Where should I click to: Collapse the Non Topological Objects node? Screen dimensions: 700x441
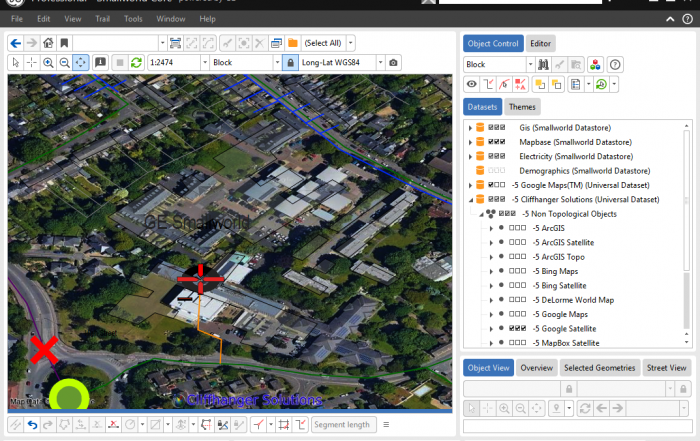click(x=481, y=214)
